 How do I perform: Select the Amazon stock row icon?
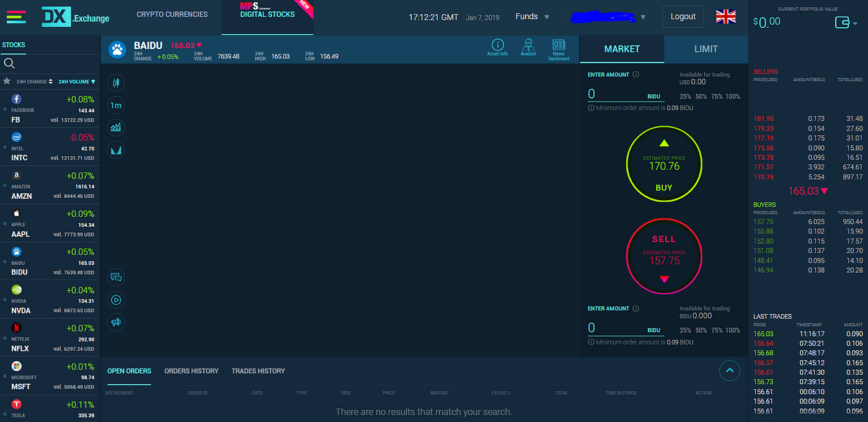click(17, 175)
